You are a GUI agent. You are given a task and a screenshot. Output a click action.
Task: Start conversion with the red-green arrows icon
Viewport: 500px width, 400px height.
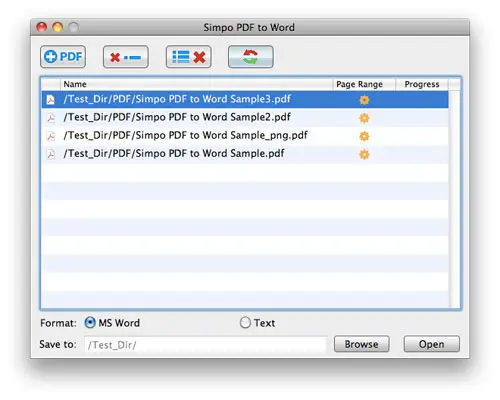(x=251, y=57)
